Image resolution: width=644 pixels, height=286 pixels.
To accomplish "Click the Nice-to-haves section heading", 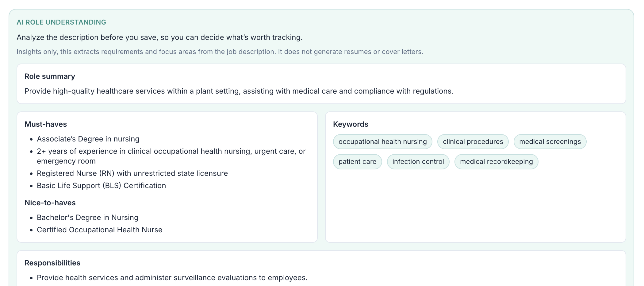I will pos(50,203).
